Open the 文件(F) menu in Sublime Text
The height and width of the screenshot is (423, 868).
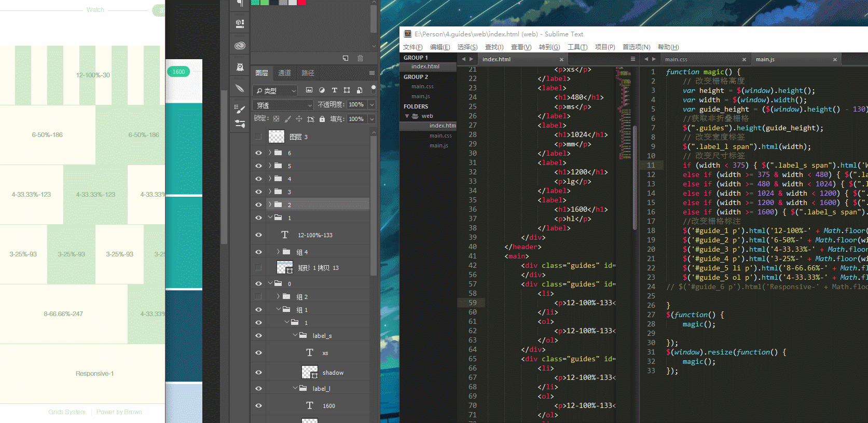click(412, 47)
